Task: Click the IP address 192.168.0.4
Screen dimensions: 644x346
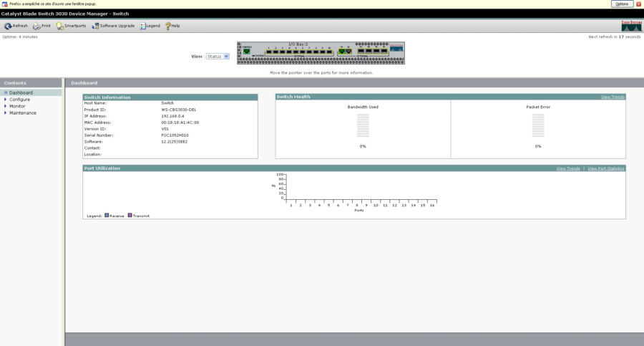Action: click(x=172, y=117)
